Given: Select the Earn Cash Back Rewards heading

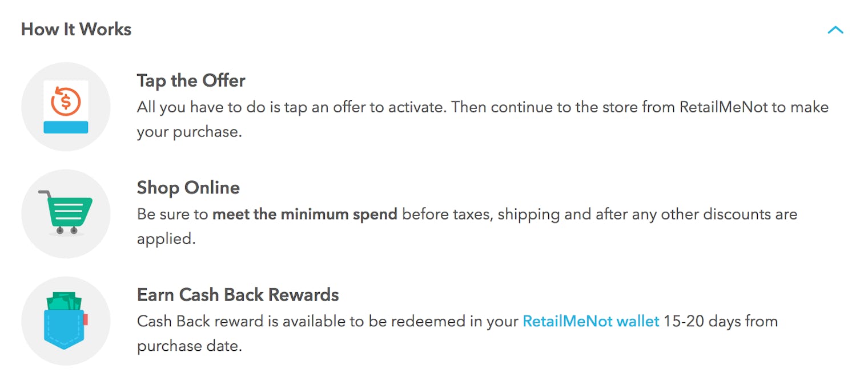Looking at the screenshot, I should click(238, 295).
